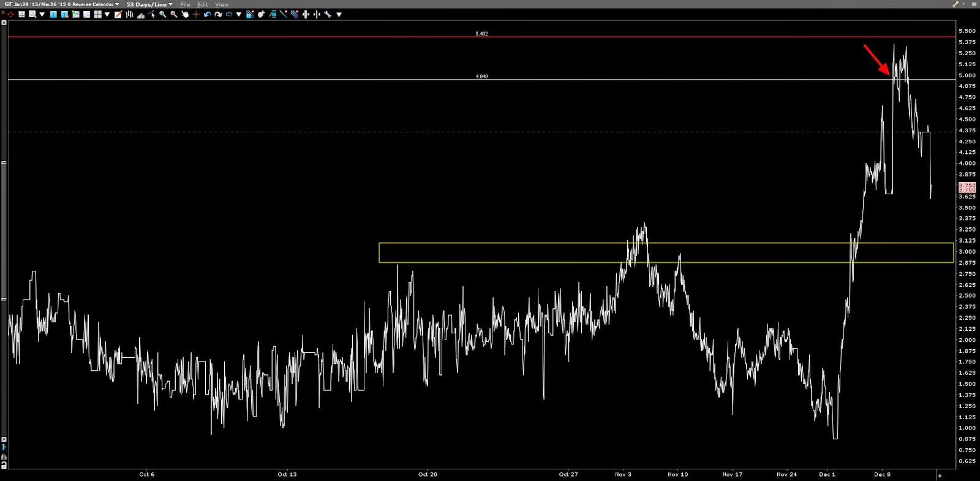Click the horizontal compress arrows icon
Screen dimensions: 980x481
coord(317,14)
